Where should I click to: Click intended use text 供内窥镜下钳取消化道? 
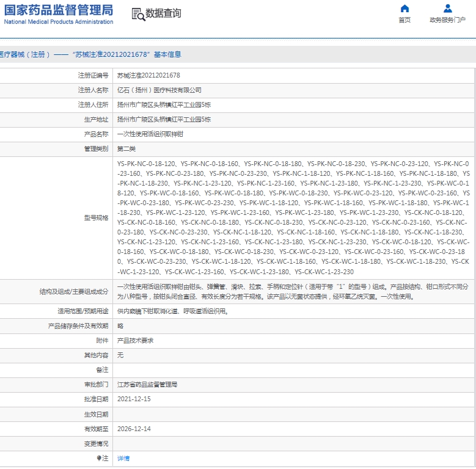pos(173,311)
